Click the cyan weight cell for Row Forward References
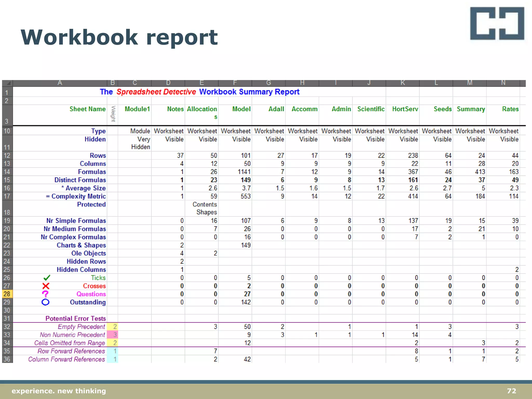The image size is (532, 399). click(x=112, y=351)
